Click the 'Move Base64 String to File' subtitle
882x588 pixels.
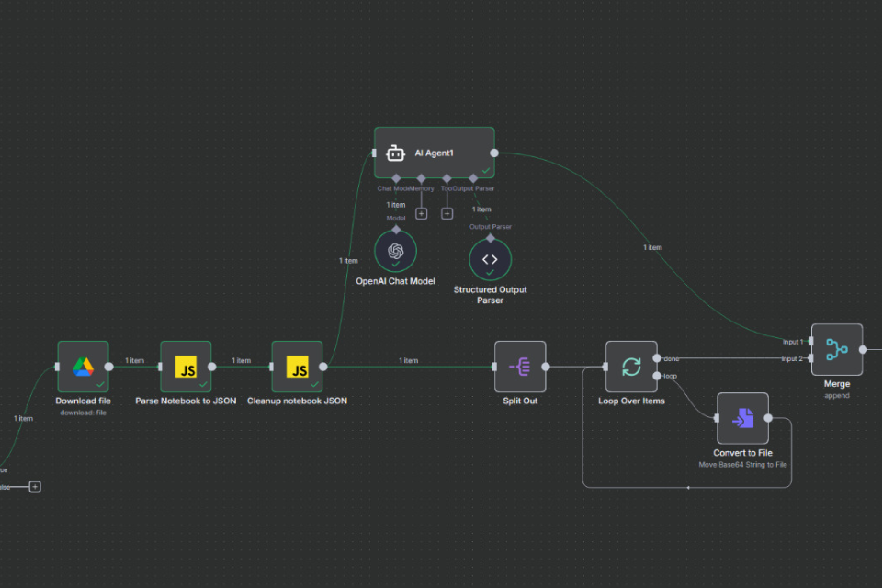(742, 465)
